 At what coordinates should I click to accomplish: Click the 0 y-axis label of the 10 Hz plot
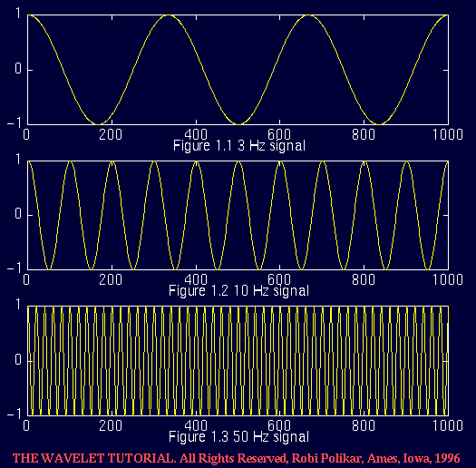[18, 214]
